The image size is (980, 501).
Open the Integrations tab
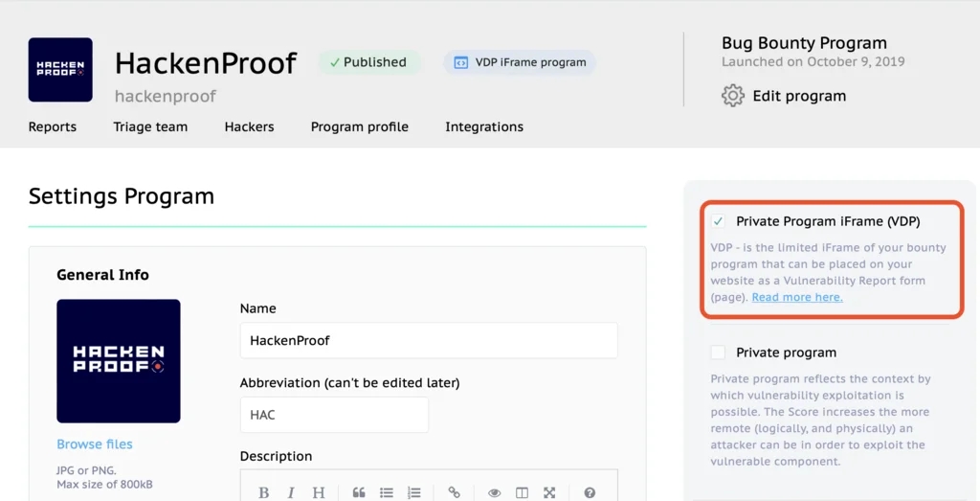coord(484,127)
